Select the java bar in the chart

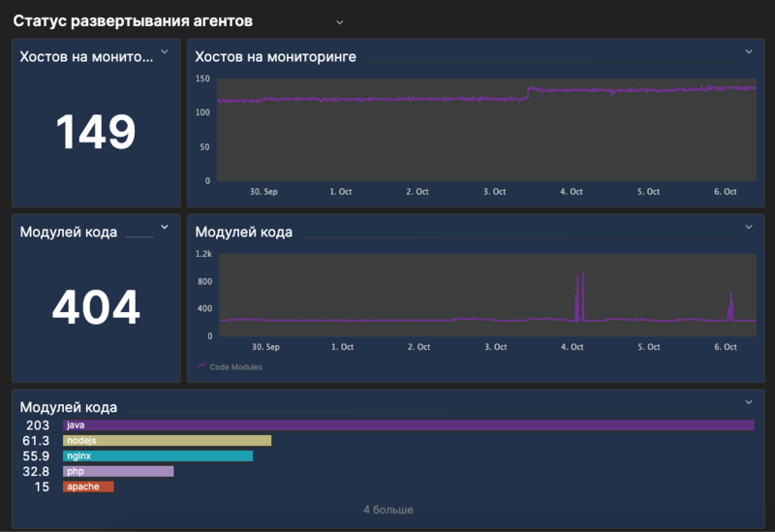408,425
